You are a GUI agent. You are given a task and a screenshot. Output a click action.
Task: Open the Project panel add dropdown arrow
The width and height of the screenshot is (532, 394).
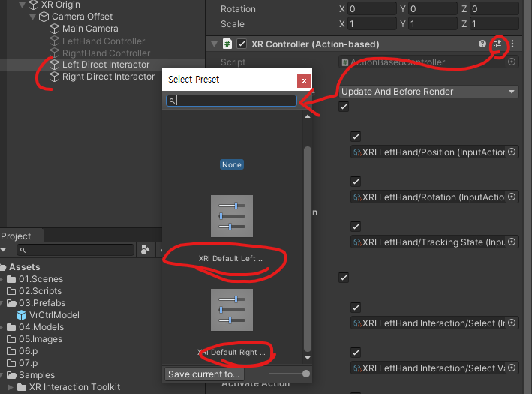(4, 250)
